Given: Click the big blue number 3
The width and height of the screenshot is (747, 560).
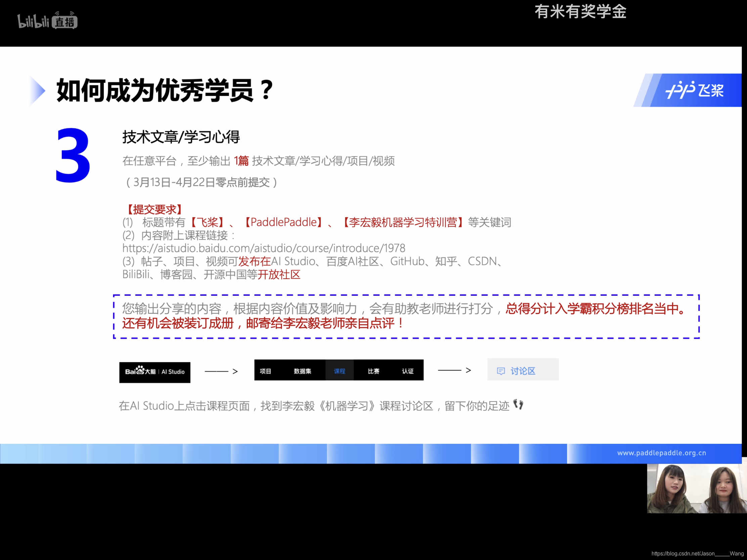Looking at the screenshot, I should 73,156.
